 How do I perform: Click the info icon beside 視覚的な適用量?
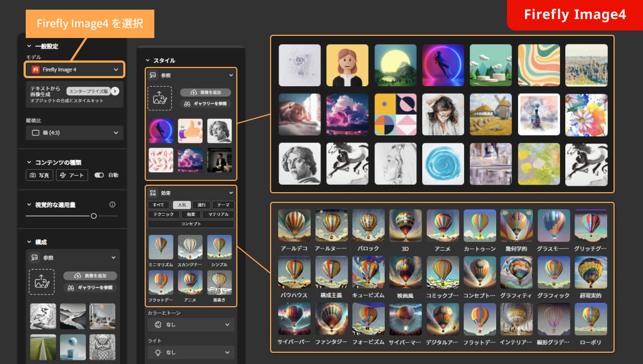[113, 204]
